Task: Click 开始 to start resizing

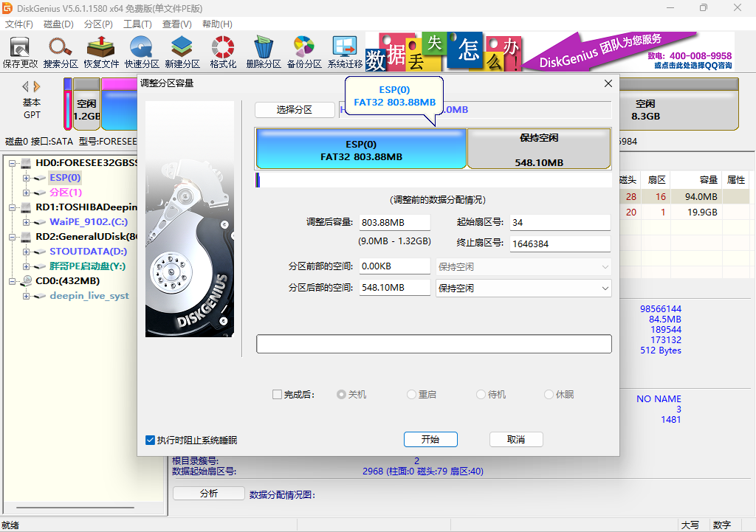Action: pyautogui.click(x=430, y=440)
